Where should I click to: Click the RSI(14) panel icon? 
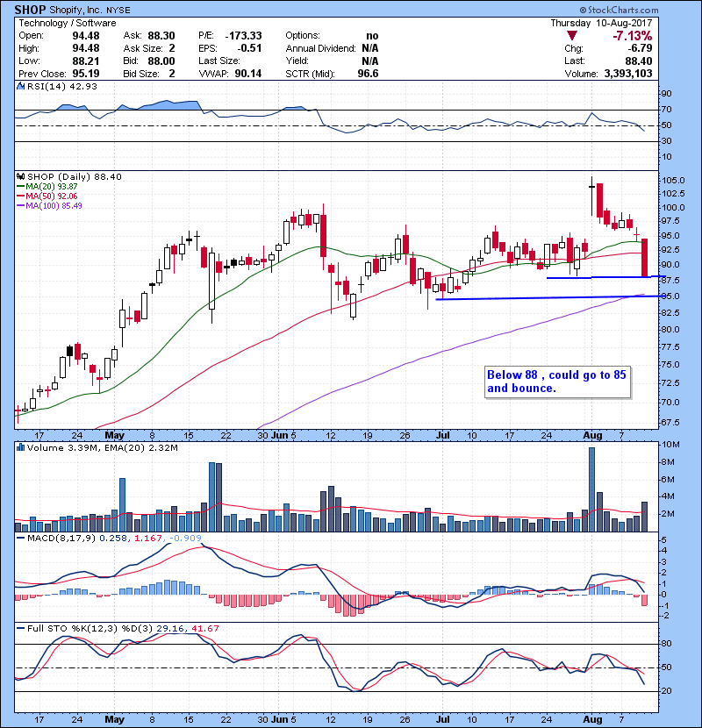[21, 86]
